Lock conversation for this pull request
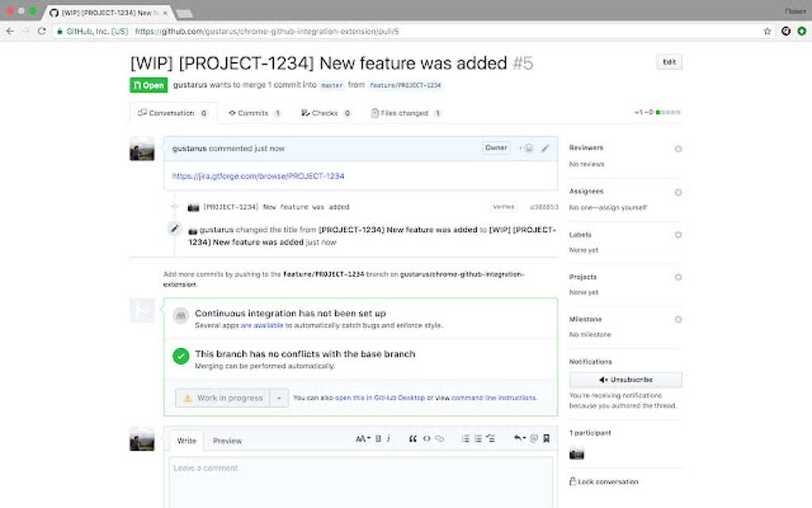 coord(605,482)
